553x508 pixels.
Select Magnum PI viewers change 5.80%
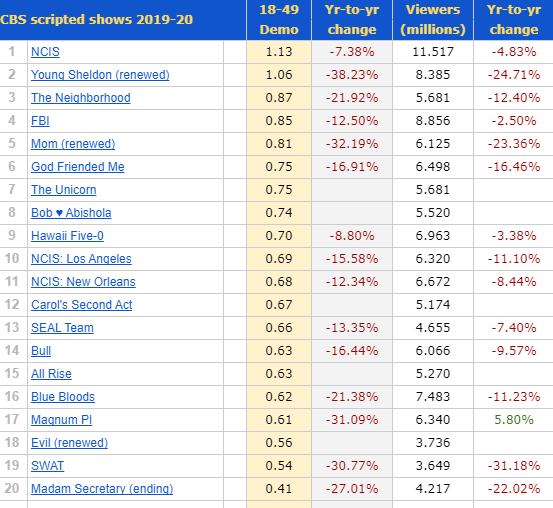tap(514, 419)
